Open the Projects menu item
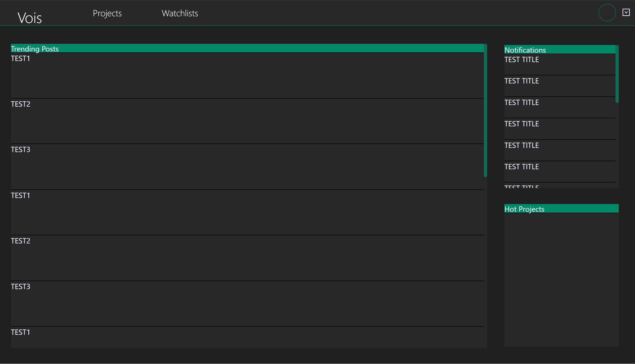The height and width of the screenshot is (364, 635). [x=107, y=13]
